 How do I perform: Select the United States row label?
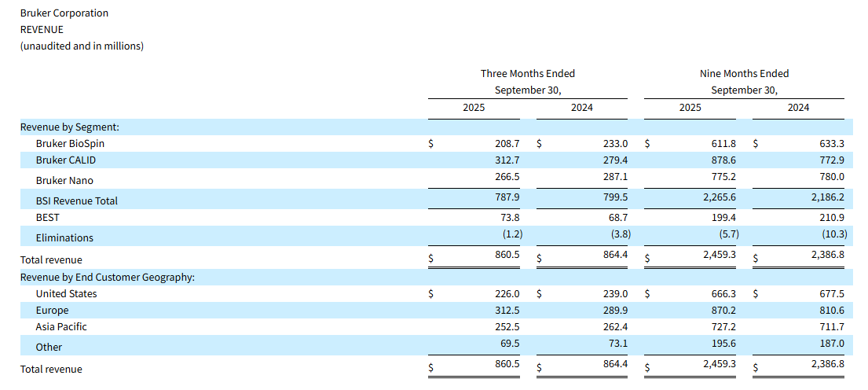pyautogui.click(x=67, y=294)
